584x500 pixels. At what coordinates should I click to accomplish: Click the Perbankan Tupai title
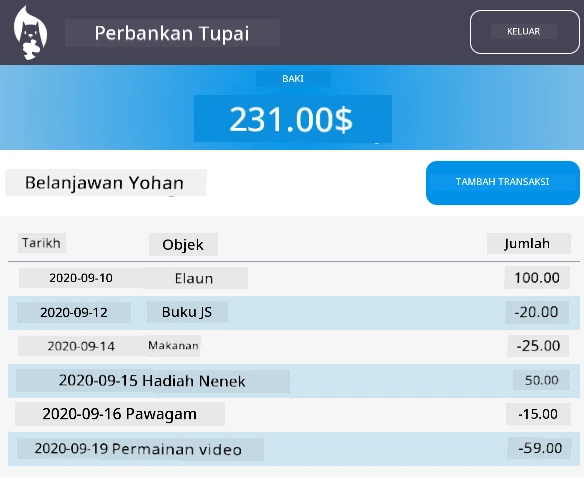(172, 33)
